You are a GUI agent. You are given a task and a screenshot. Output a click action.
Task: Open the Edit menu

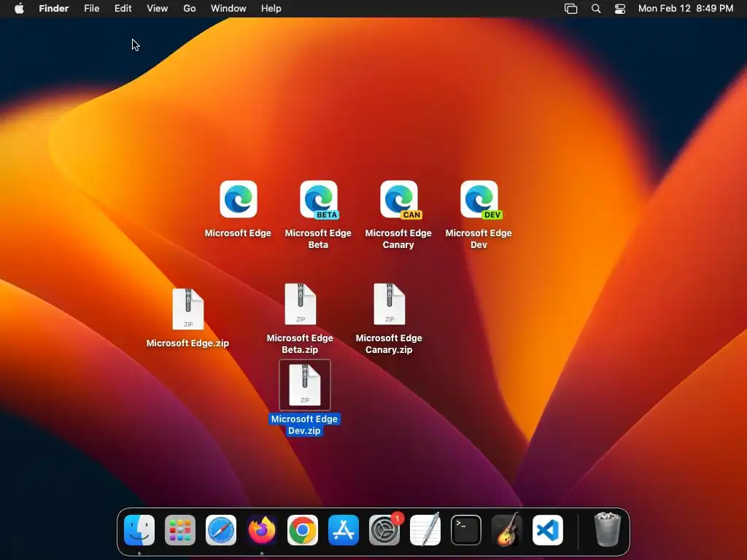(123, 9)
